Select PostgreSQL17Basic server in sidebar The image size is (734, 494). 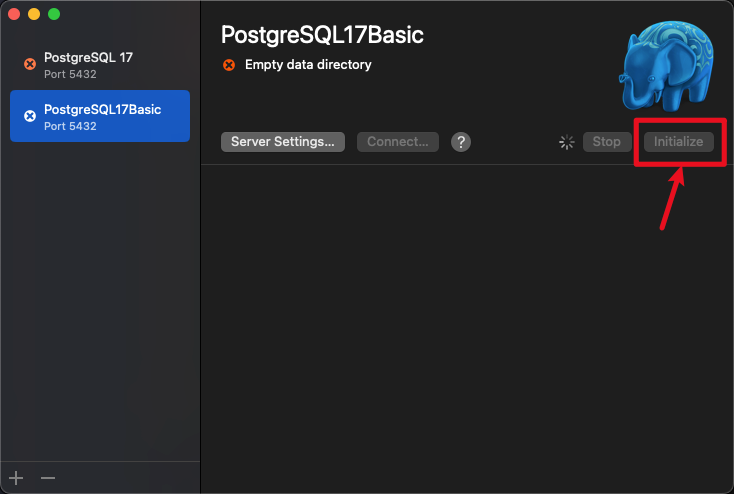pyautogui.click(x=100, y=116)
